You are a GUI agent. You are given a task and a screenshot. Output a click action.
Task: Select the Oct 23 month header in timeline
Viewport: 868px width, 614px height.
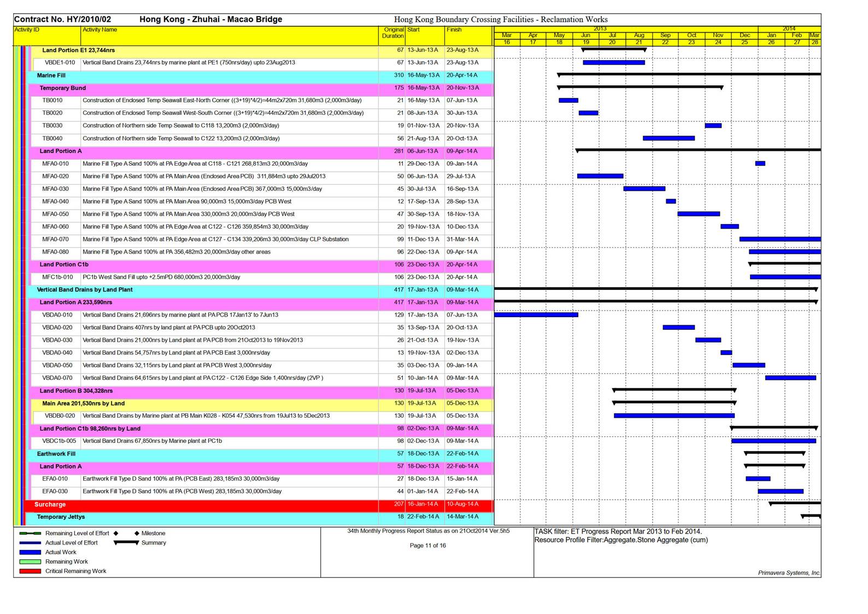[691, 38]
